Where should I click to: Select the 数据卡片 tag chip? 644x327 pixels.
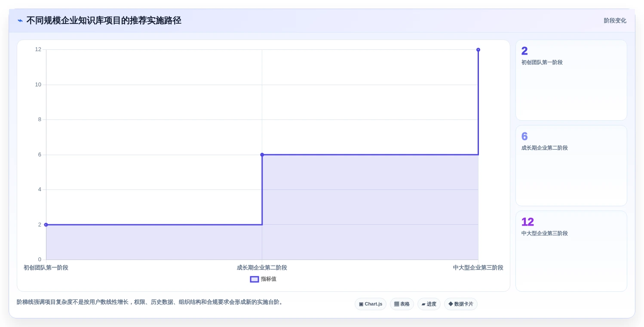pos(461,304)
